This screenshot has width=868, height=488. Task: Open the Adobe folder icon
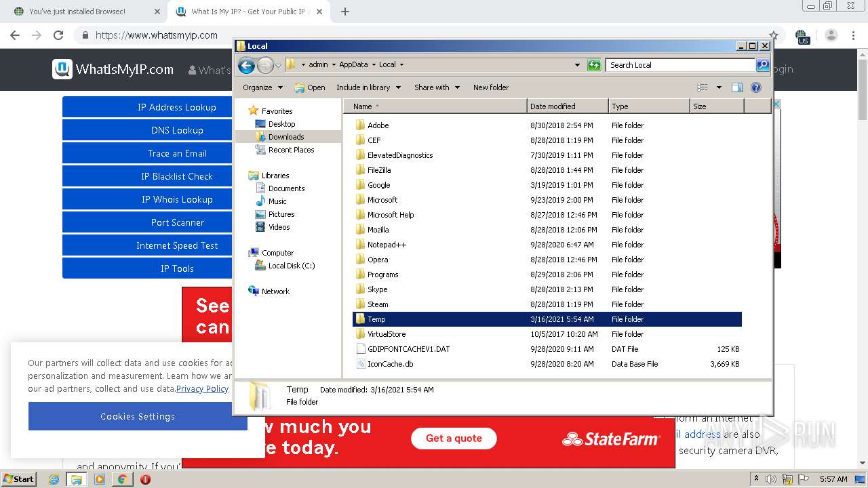pyautogui.click(x=361, y=125)
